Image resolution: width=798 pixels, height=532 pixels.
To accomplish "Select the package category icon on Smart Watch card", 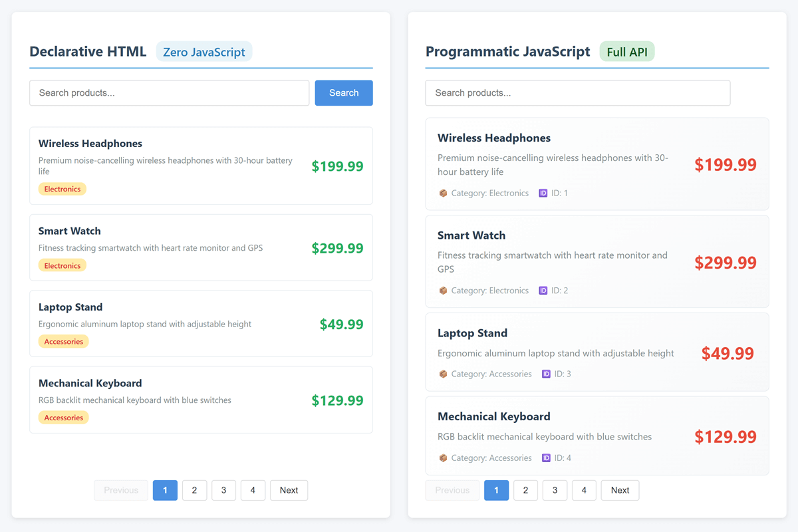I will pyautogui.click(x=443, y=290).
